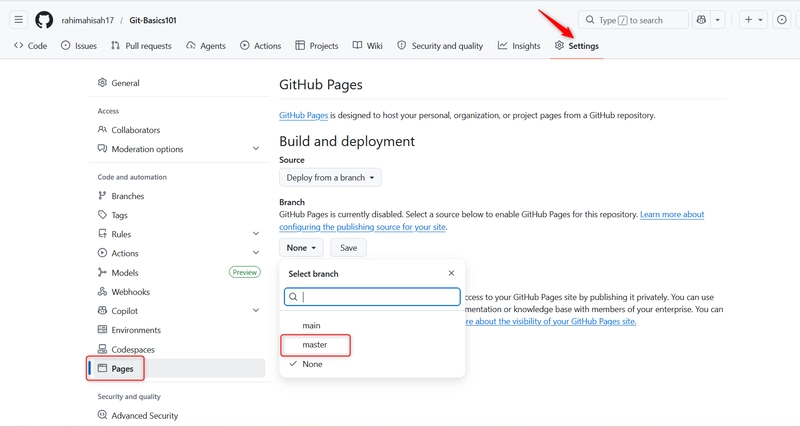Open the Projects tab

(x=317, y=45)
